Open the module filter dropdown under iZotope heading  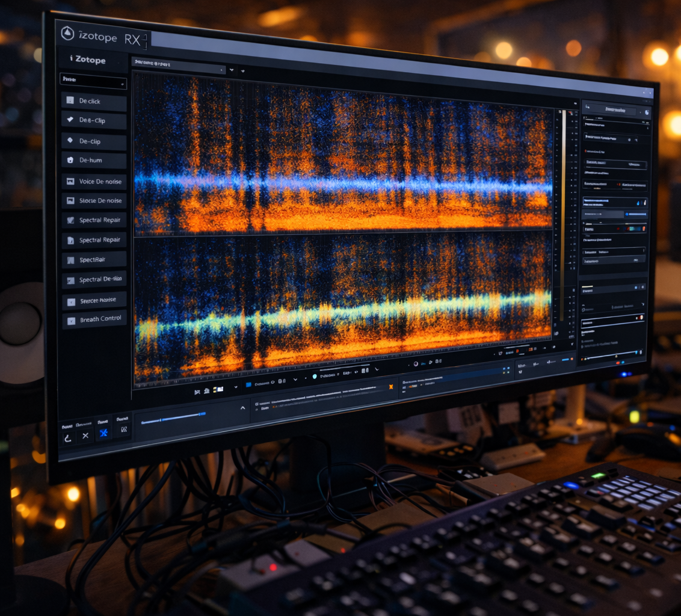pyautogui.click(x=93, y=81)
